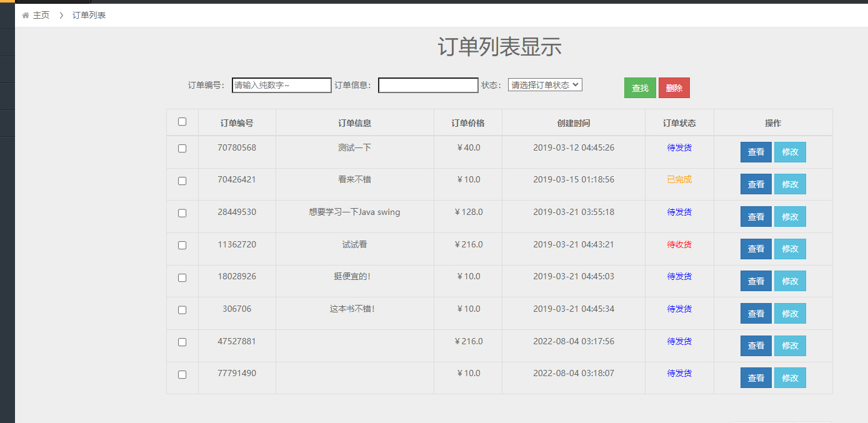Click the 订单信息 column header
Image resolution: width=868 pixels, height=423 pixels.
(355, 123)
